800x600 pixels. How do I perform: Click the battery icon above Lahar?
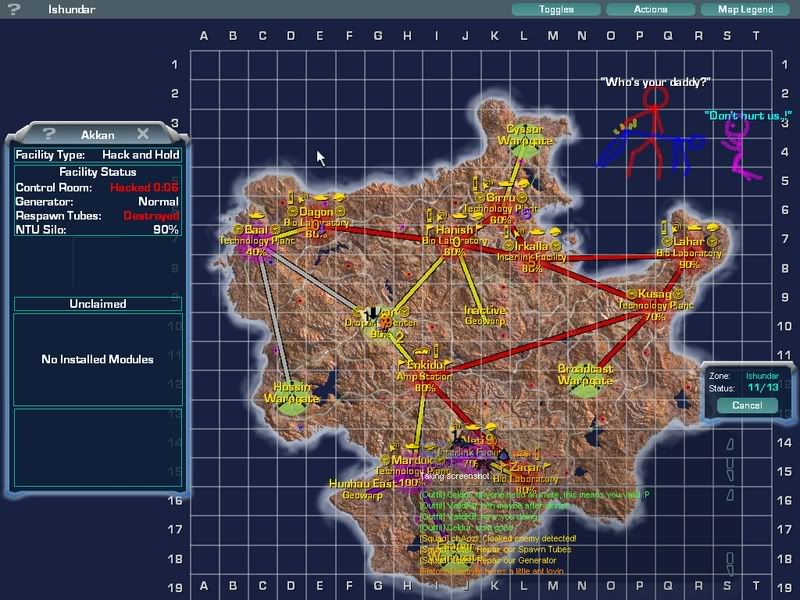point(664,227)
